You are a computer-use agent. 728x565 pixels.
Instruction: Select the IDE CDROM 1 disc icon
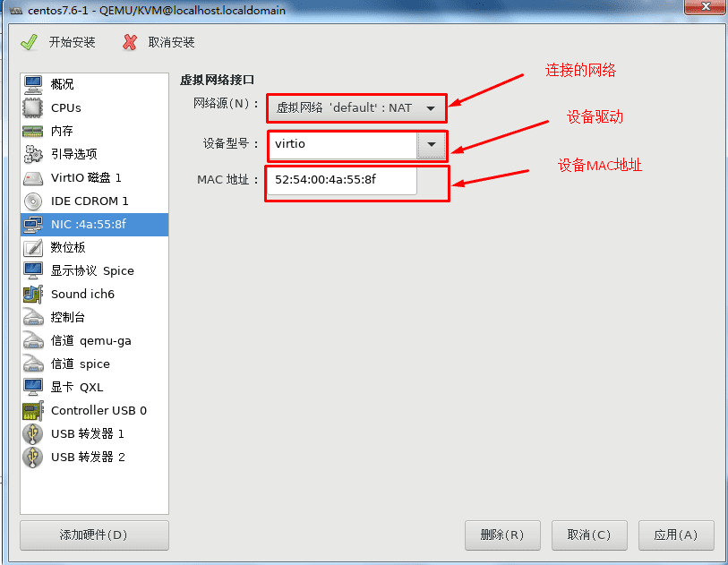click(33, 201)
